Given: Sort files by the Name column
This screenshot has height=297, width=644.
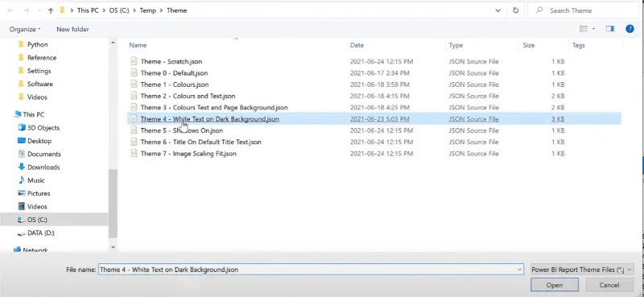Looking at the screenshot, I should pos(138,45).
